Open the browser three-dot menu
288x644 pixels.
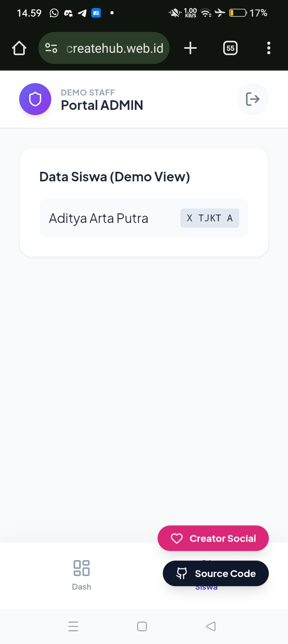click(x=269, y=48)
